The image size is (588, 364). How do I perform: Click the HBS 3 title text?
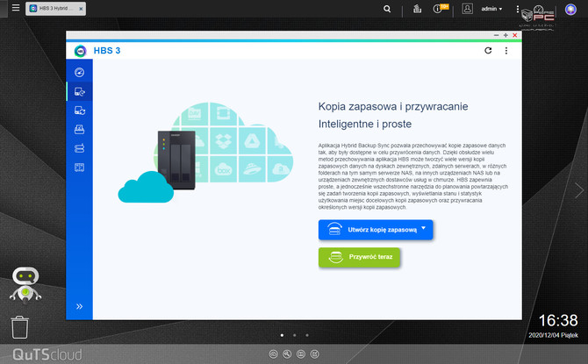coord(107,51)
